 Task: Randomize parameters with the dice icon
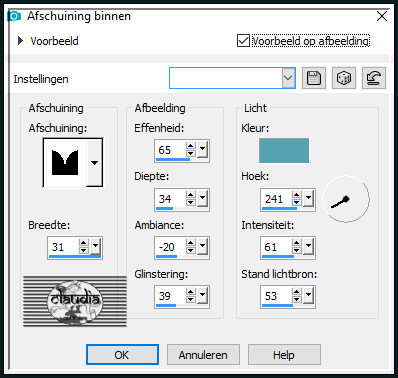(344, 78)
